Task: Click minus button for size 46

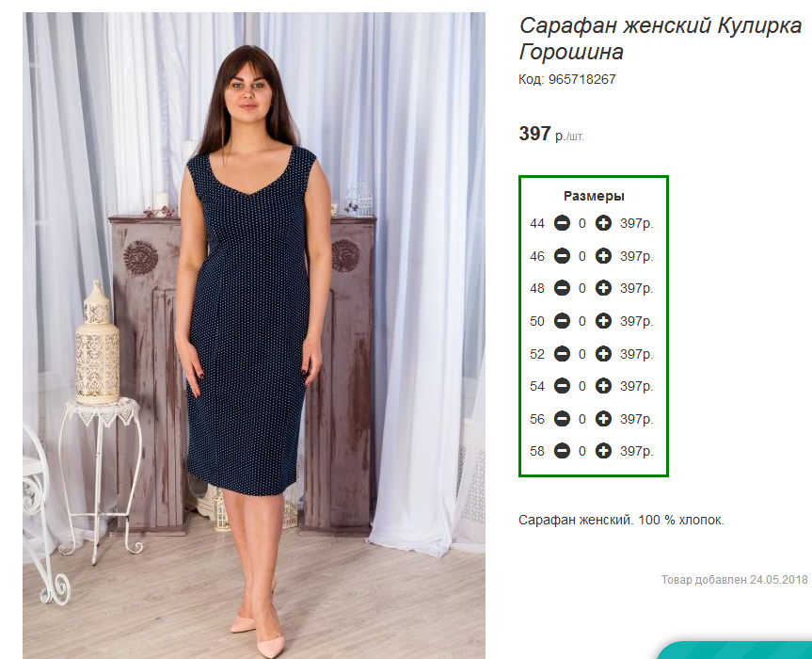Action: pyautogui.click(x=562, y=256)
